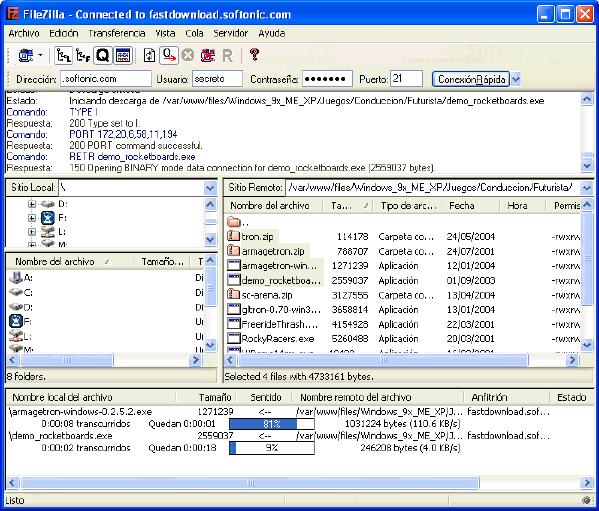The width and height of the screenshot is (599, 511).
Task: Open the Site Manager toolbar icon
Action: (x=26, y=56)
